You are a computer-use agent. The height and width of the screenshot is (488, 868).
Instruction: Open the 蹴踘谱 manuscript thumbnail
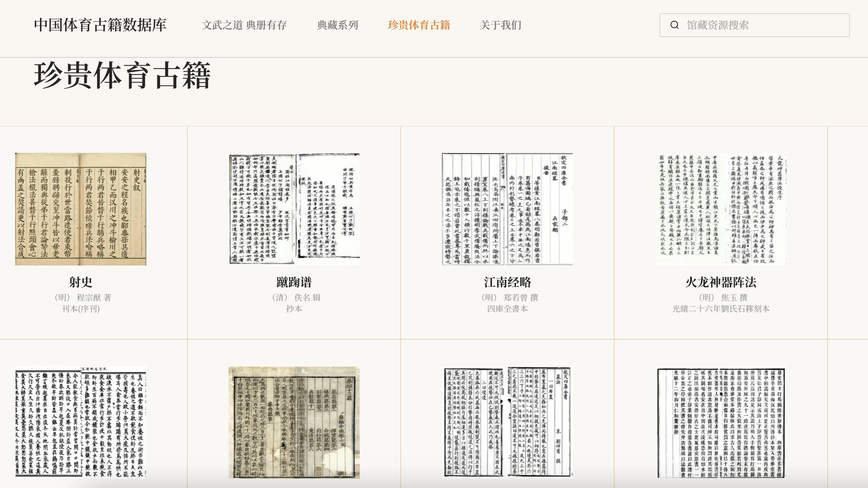click(294, 209)
